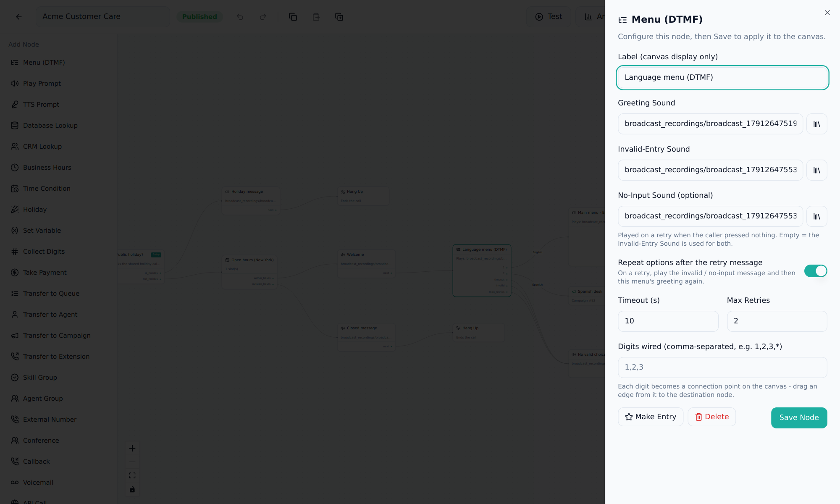
Task: Click the flow name Acme Customer Care field
Action: click(x=102, y=17)
